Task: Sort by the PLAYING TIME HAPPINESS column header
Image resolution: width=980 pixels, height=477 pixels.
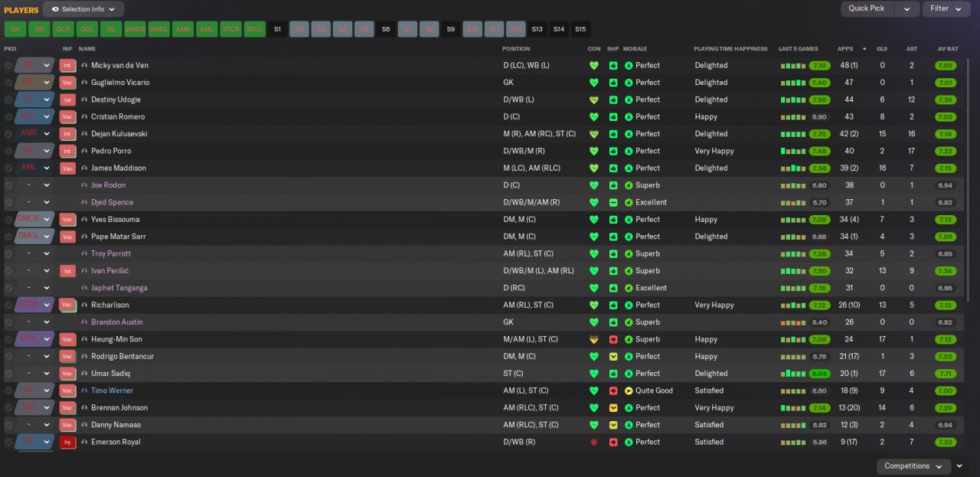Action: click(x=730, y=49)
